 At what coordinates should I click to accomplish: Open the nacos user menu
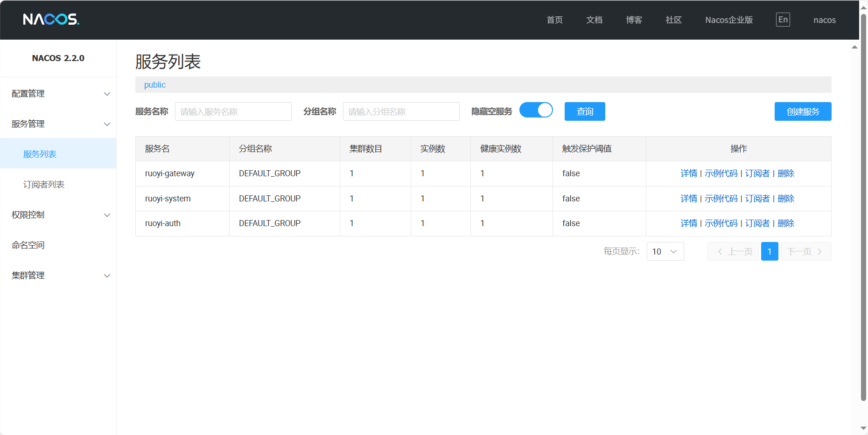825,20
